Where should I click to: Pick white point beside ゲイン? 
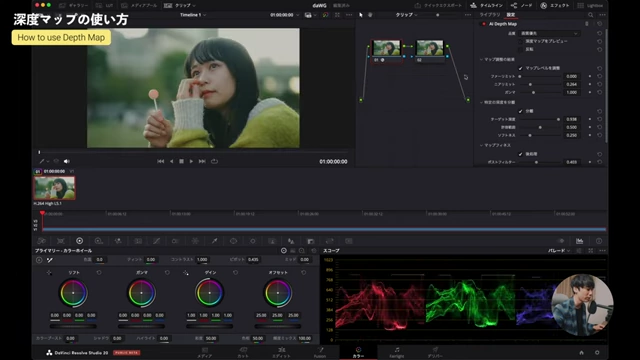pyautogui.click(x=186, y=272)
